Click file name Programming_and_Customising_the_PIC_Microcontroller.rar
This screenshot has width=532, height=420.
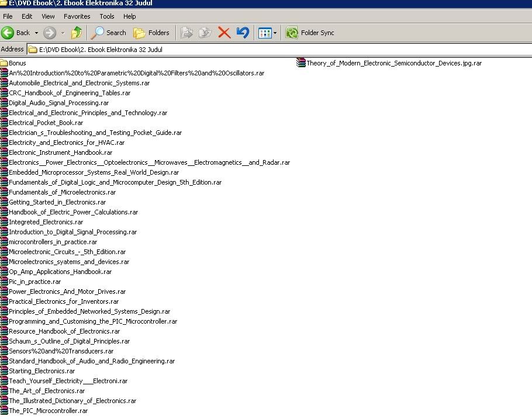point(93,321)
